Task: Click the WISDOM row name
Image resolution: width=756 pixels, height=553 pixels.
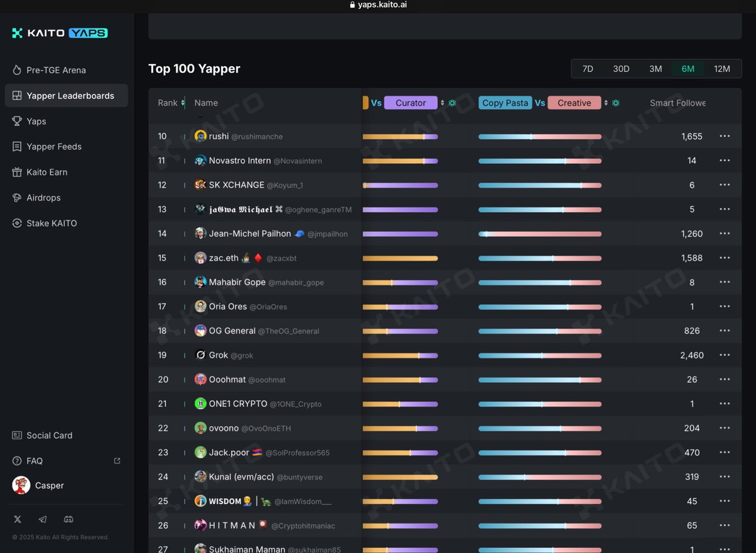Action: coord(226,501)
